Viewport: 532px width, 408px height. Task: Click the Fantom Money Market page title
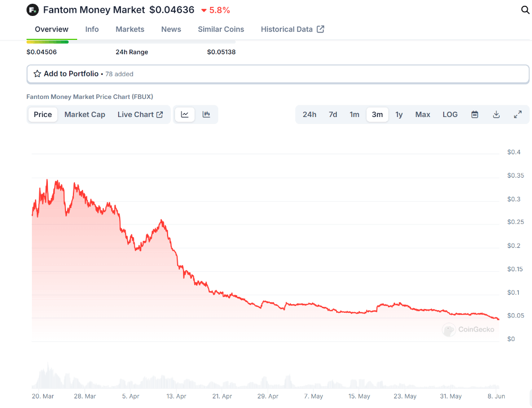[x=94, y=10]
